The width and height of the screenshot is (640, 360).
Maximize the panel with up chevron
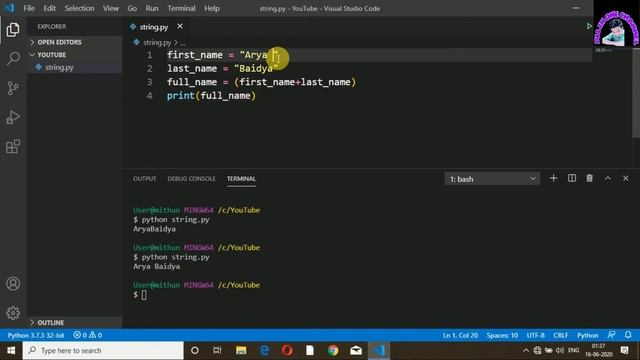[x=608, y=178]
